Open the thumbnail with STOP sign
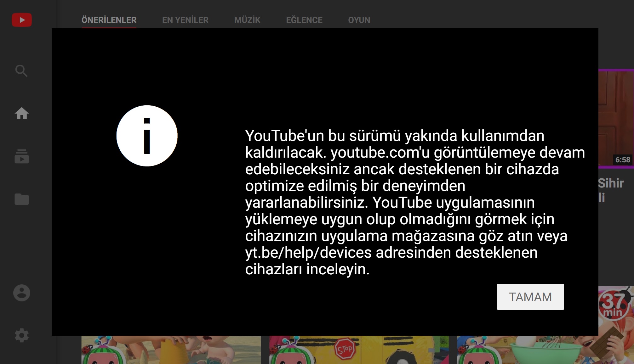634x364 pixels. coord(359,350)
